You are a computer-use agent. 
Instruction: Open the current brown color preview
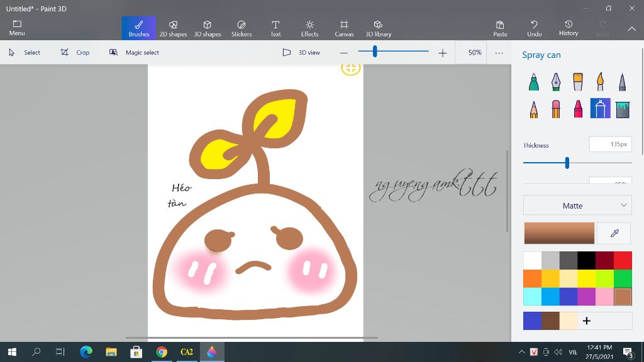pyautogui.click(x=559, y=233)
